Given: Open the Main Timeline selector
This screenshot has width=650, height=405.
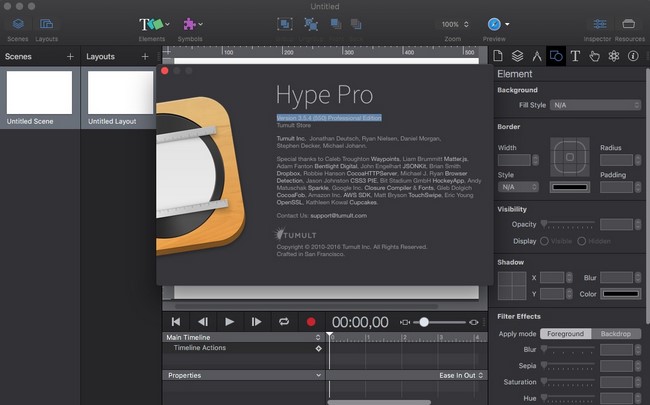Looking at the screenshot, I should (243, 337).
